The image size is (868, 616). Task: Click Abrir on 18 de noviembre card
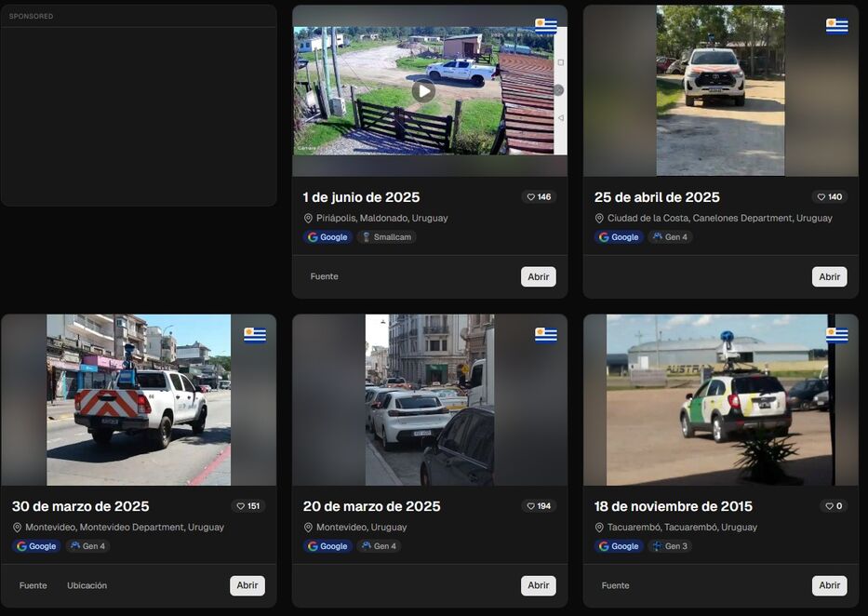coord(830,585)
